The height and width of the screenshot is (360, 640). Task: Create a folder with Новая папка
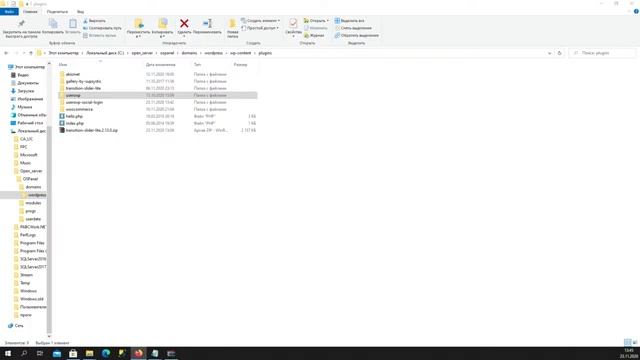232,29
